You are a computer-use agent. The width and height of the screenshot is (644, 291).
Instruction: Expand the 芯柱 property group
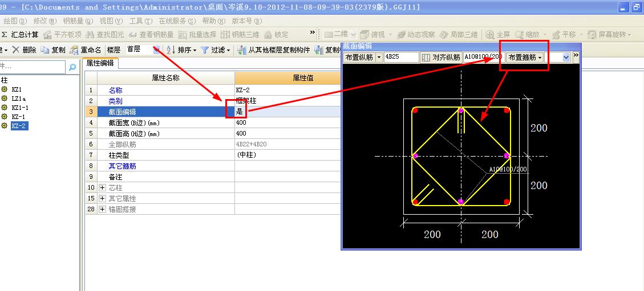(102, 188)
